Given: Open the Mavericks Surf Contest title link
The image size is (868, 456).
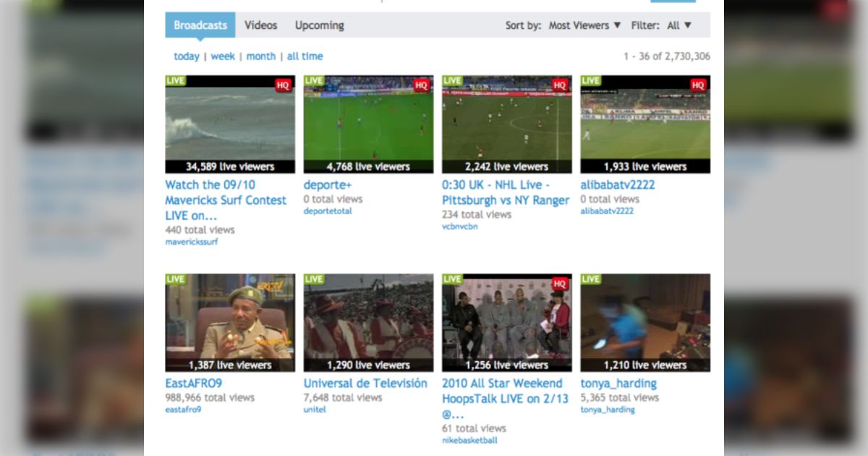Looking at the screenshot, I should [226, 200].
